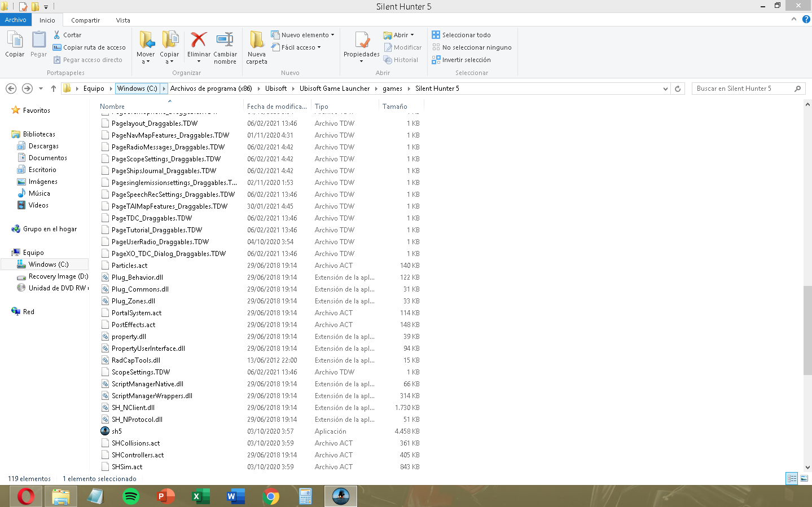This screenshot has height=507, width=812.
Task: Open the Fácil acceso dropdown
Action: pyautogui.click(x=296, y=47)
